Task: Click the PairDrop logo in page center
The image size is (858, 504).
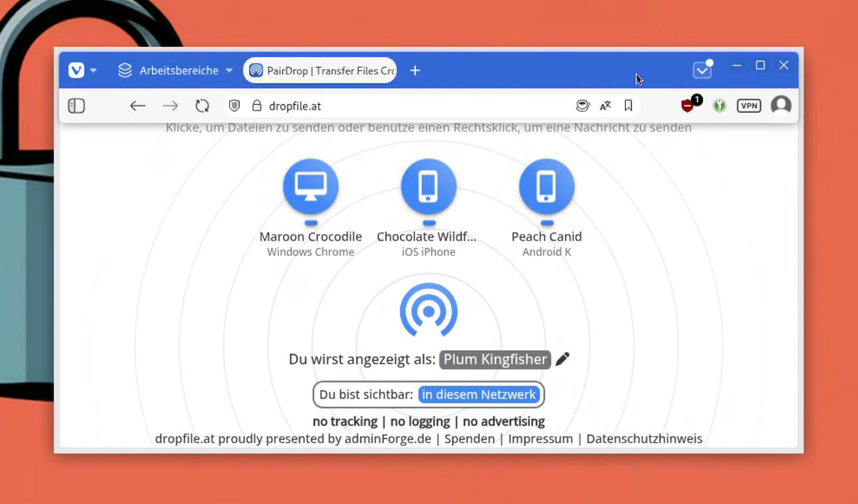Action: [x=428, y=310]
